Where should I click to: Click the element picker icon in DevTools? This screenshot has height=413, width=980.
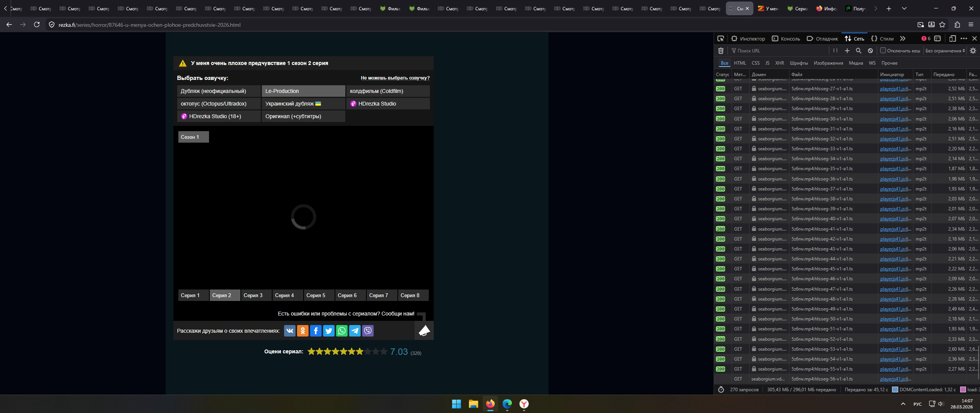pyautogui.click(x=721, y=39)
